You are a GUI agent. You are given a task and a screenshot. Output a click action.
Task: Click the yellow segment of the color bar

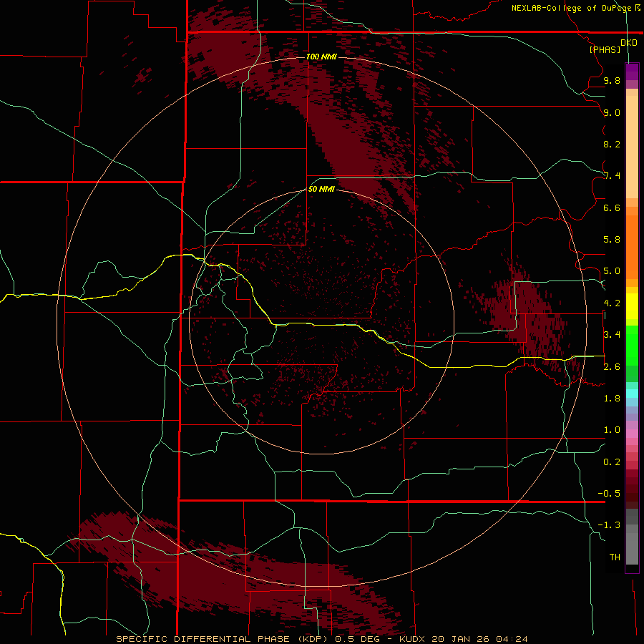(x=632, y=306)
